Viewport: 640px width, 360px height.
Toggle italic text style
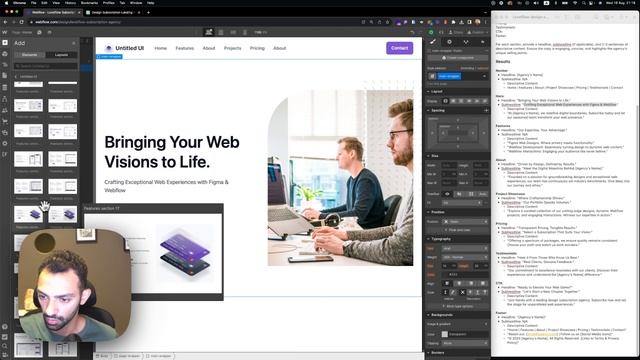coord(453,292)
